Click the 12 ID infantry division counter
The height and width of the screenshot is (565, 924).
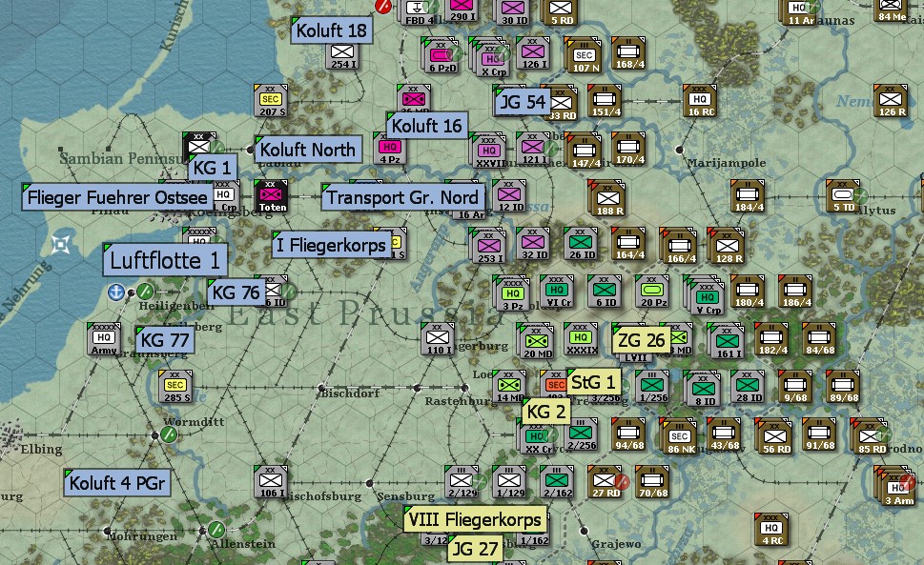click(x=510, y=196)
